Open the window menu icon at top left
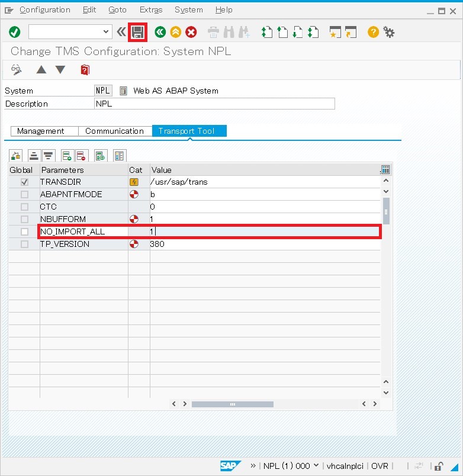 tap(9, 10)
